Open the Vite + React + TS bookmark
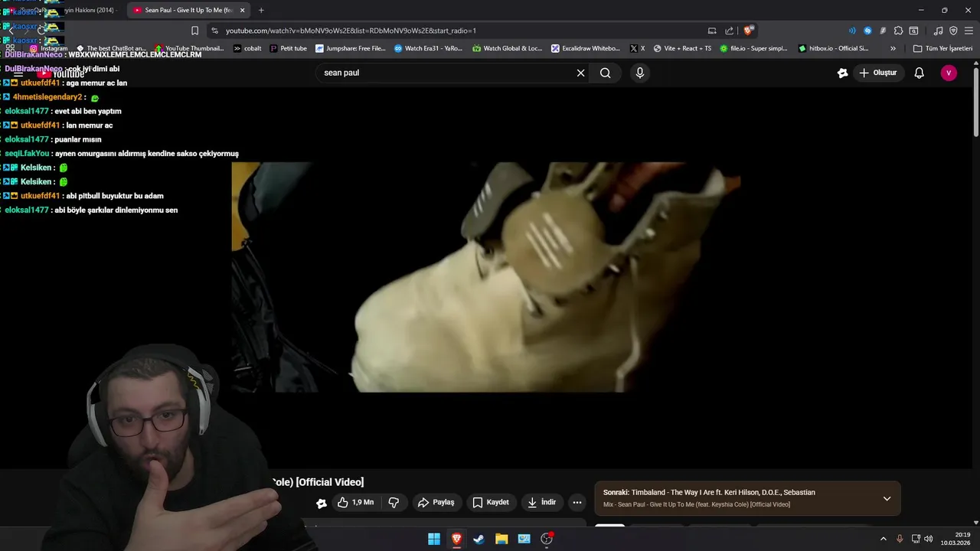The width and height of the screenshot is (980, 551). (682, 48)
